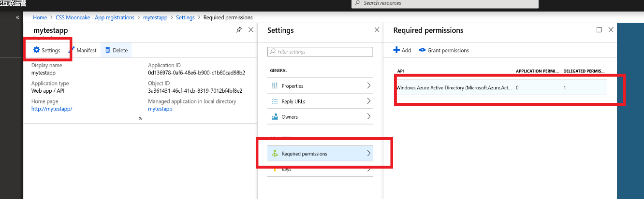Click the Add plus icon
The height and width of the screenshot is (199, 644).
click(x=396, y=50)
